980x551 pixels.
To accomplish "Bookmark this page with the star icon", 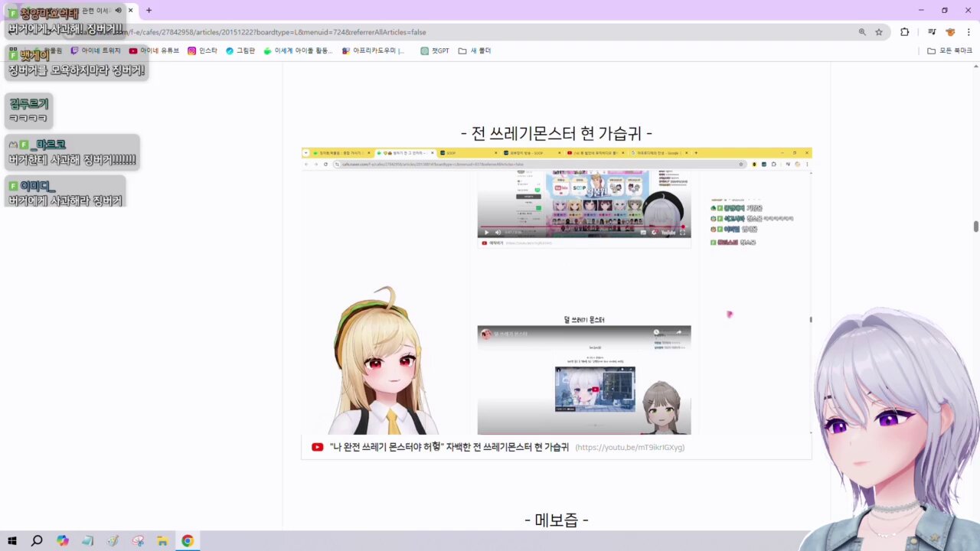I will click(879, 32).
